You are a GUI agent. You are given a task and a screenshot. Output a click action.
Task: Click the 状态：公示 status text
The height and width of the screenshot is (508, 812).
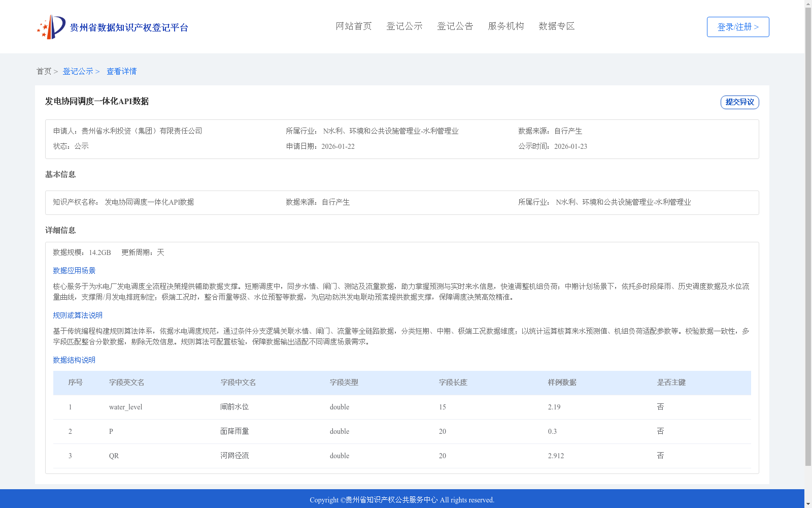(x=71, y=146)
